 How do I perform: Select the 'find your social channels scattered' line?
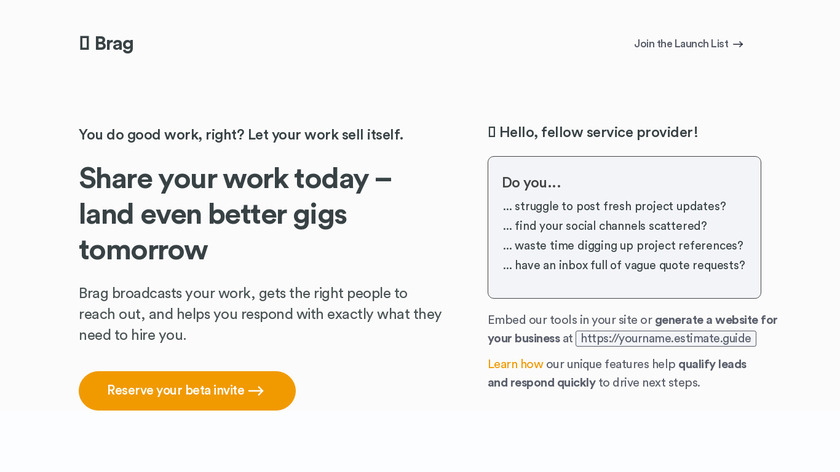coord(605,226)
